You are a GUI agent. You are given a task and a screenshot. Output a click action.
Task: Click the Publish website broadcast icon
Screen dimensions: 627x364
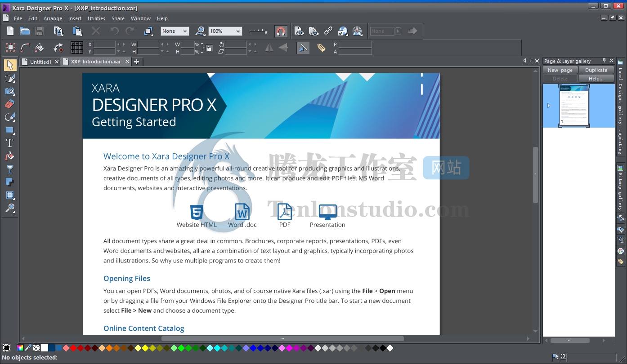click(x=357, y=31)
